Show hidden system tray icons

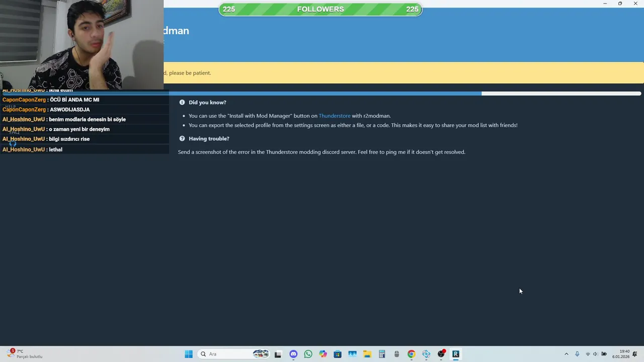(x=566, y=354)
